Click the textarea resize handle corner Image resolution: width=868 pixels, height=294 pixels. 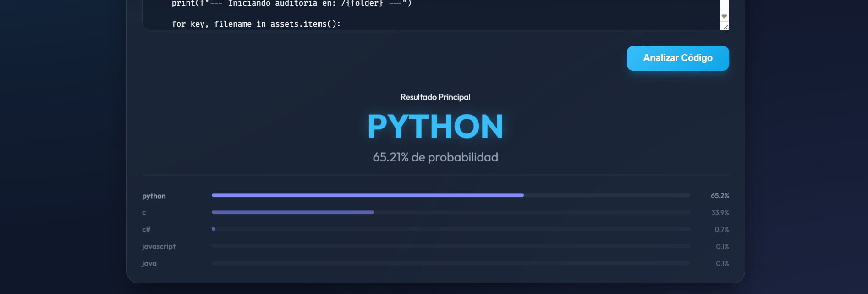725,27
